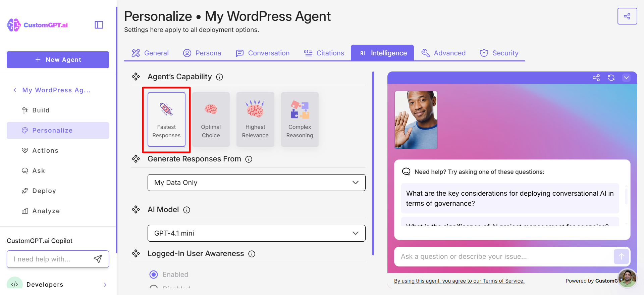Collapse the sidebar panel icon
Screen dimensions: 644x295
tap(99, 25)
